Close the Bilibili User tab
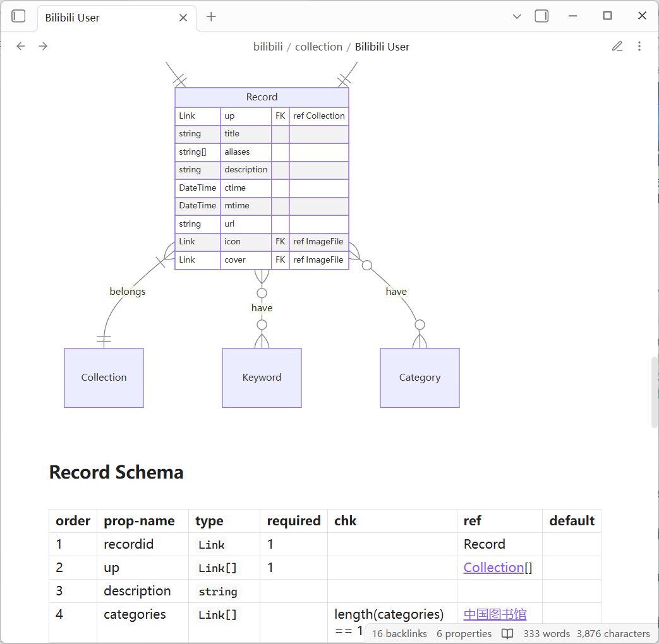The height and width of the screenshot is (644, 659). pyautogui.click(x=183, y=18)
